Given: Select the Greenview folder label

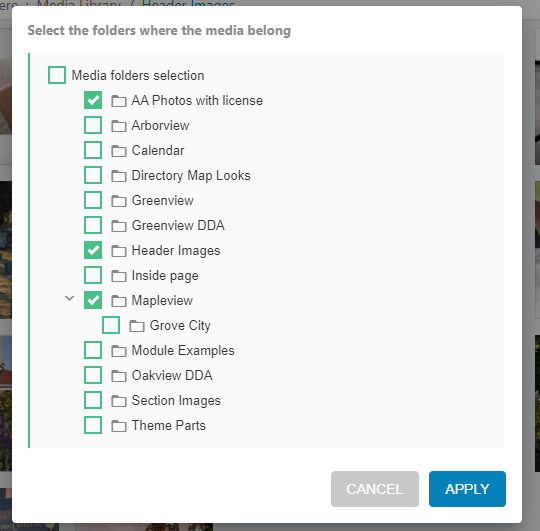Looking at the screenshot, I should [163, 200].
